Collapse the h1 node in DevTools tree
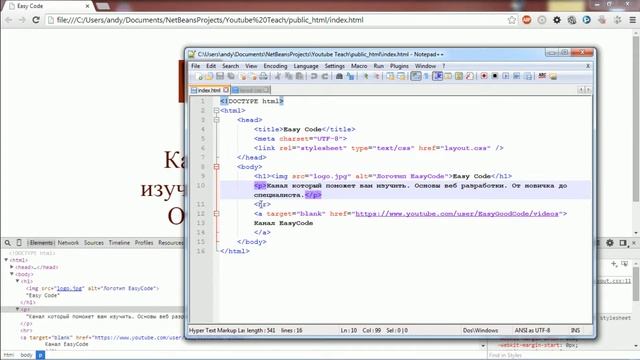The width and height of the screenshot is (640, 360). (x=18, y=281)
